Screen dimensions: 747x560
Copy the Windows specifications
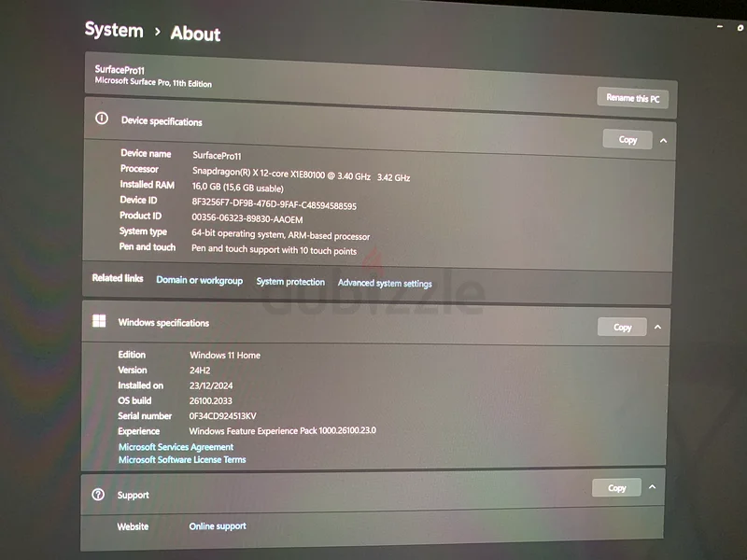pos(622,328)
